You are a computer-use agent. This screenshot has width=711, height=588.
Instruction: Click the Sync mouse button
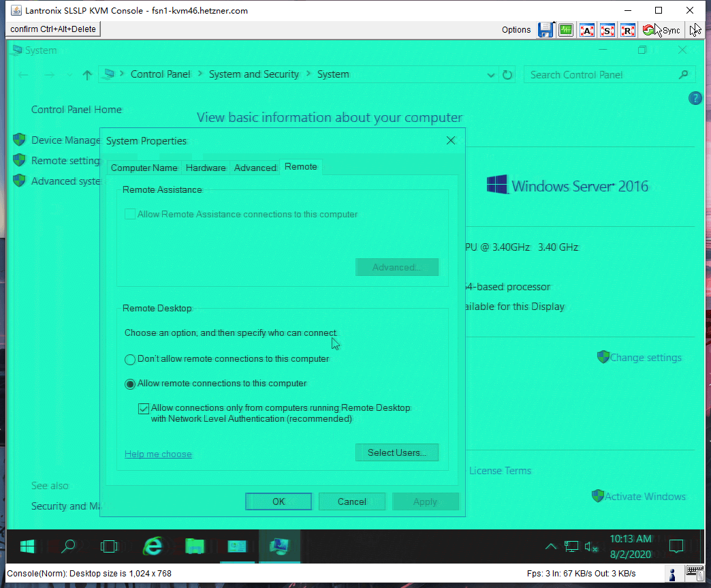pos(662,30)
